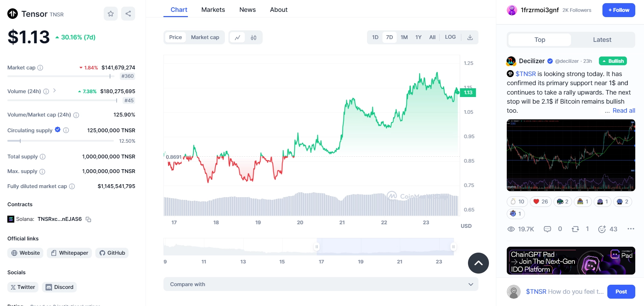Copy the Solana contract address

[x=88, y=219]
